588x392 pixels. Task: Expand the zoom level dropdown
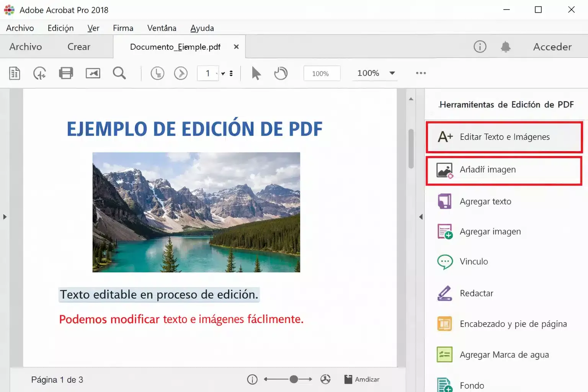[392, 73]
